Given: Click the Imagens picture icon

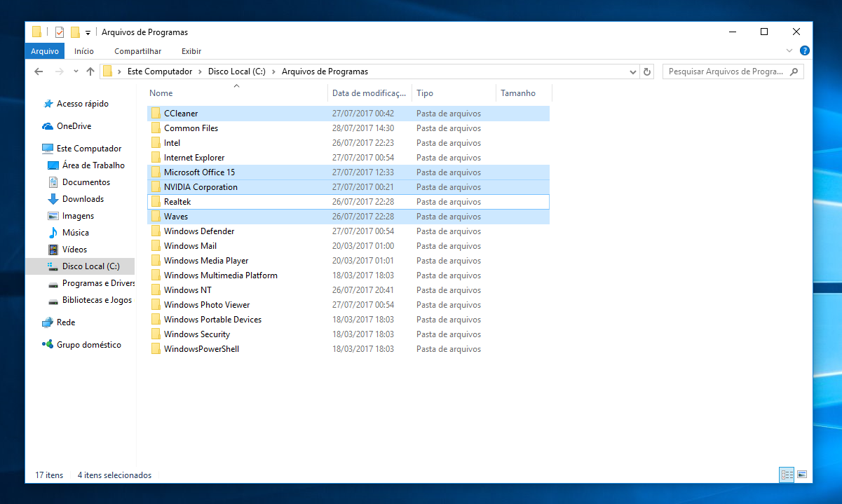Looking at the screenshot, I should tap(53, 216).
